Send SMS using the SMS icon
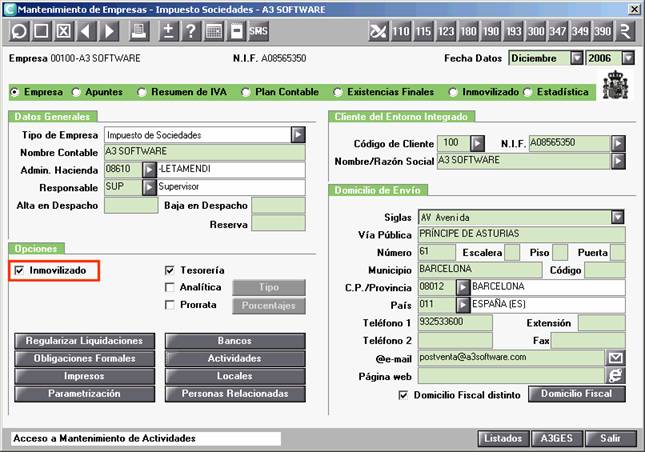The width and height of the screenshot is (645, 452). 258,31
